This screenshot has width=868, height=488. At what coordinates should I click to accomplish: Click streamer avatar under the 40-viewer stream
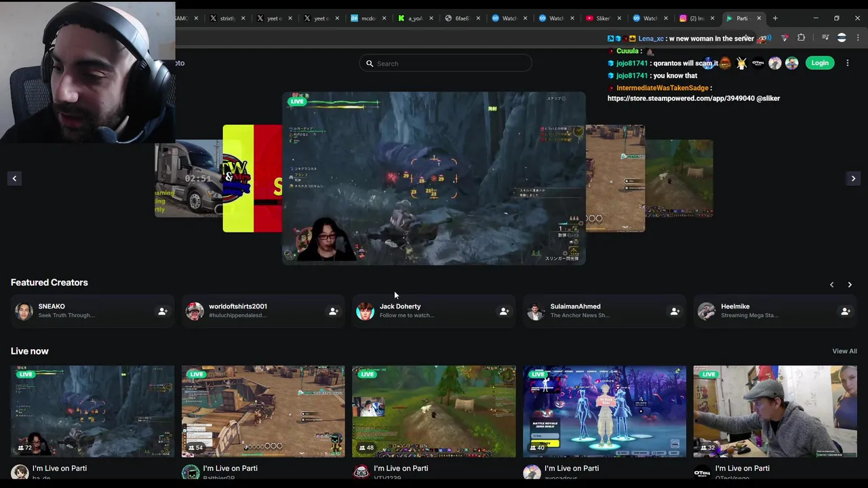[532, 472]
